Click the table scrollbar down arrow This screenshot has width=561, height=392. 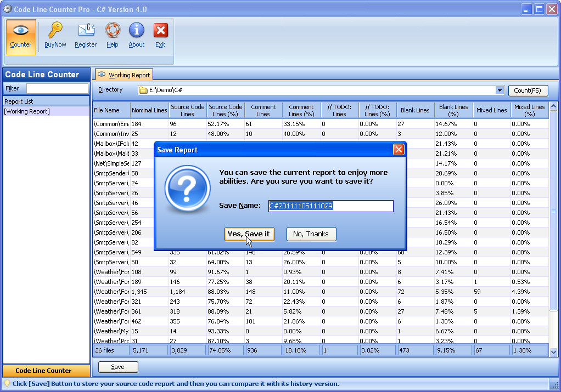553,353
